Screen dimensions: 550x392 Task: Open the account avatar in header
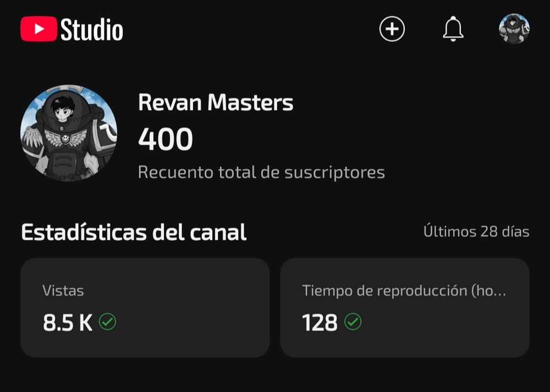point(514,29)
